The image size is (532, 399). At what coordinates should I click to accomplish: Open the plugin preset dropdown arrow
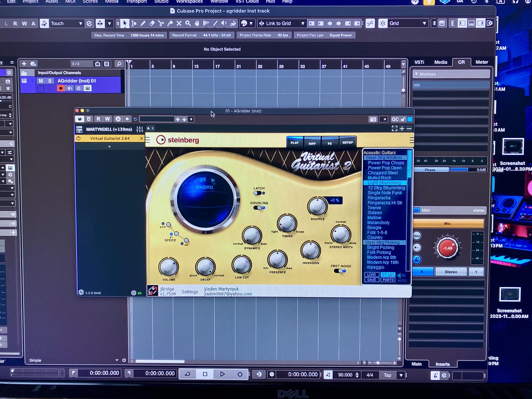click(191, 119)
